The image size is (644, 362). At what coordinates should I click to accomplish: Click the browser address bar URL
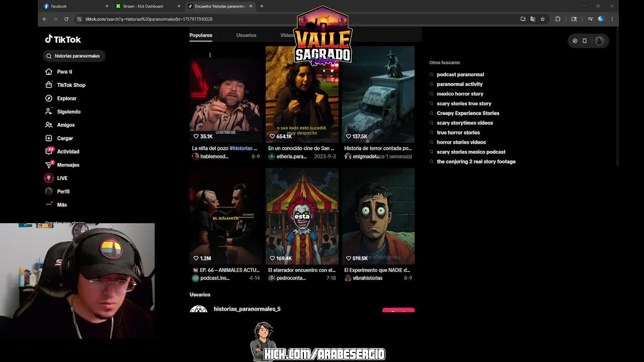click(x=149, y=19)
